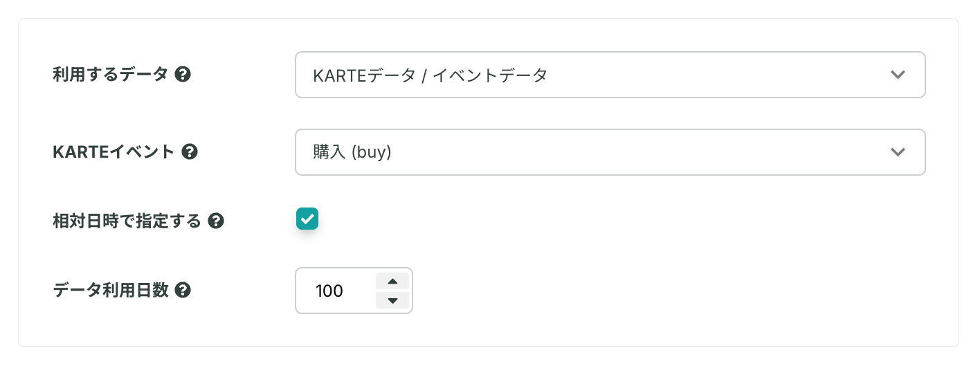
Task: View help icon for データ利用日数
Action: click(183, 290)
